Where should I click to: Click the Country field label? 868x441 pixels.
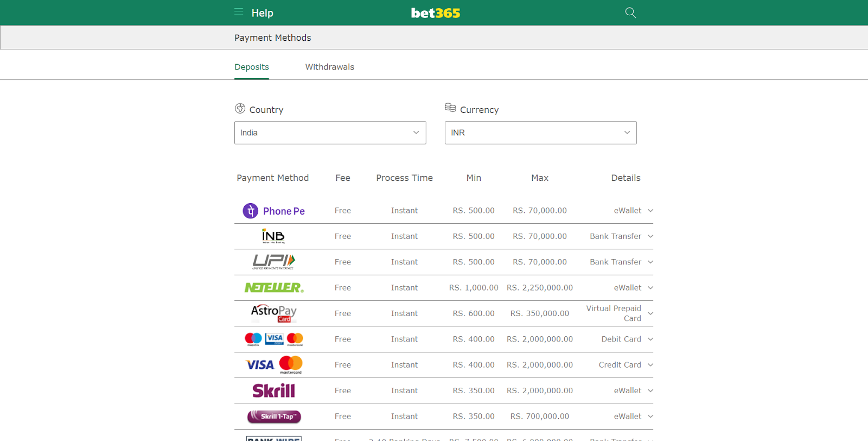[266, 110]
